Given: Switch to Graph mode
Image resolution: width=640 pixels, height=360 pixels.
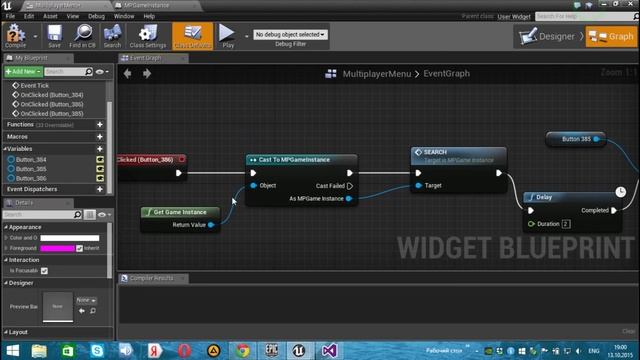Looking at the screenshot, I should click(x=611, y=36).
